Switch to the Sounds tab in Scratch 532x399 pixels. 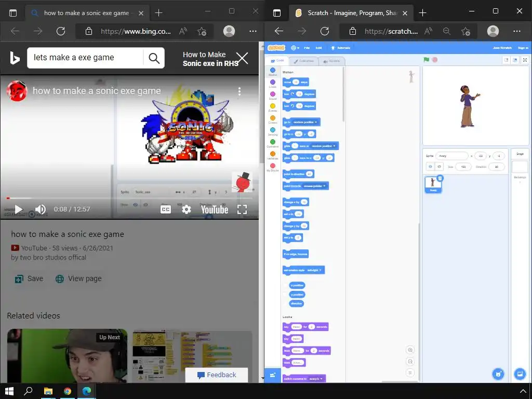(x=331, y=61)
